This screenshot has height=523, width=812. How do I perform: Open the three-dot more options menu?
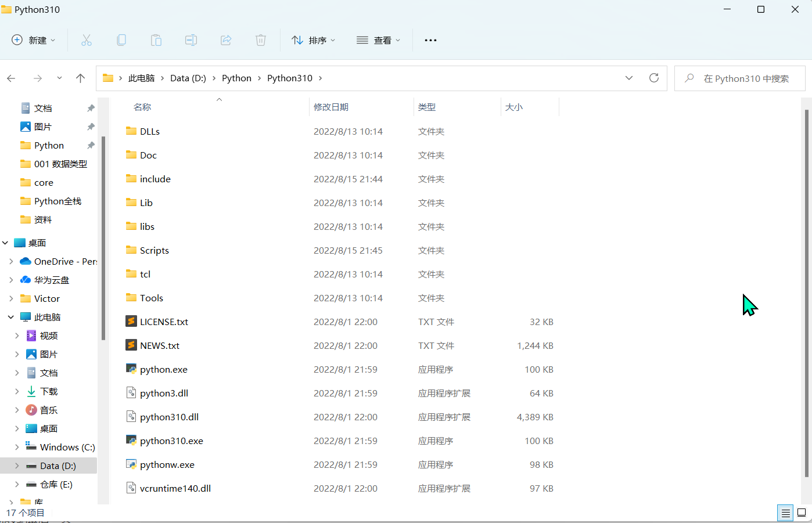click(x=430, y=40)
